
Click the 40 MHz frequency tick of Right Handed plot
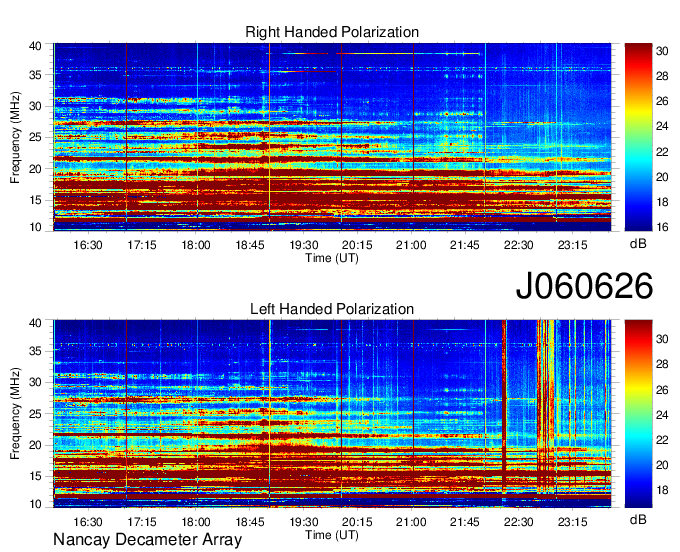pos(36,46)
